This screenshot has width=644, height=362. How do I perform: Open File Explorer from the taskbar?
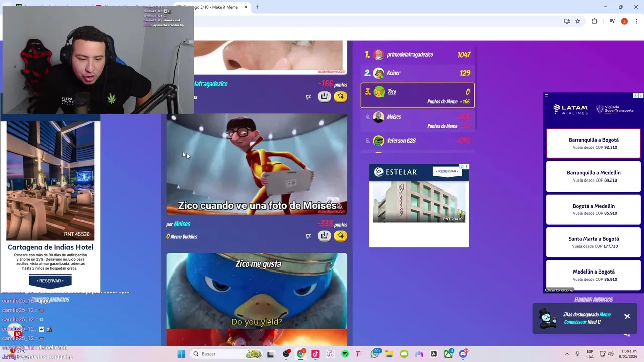tap(389, 354)
